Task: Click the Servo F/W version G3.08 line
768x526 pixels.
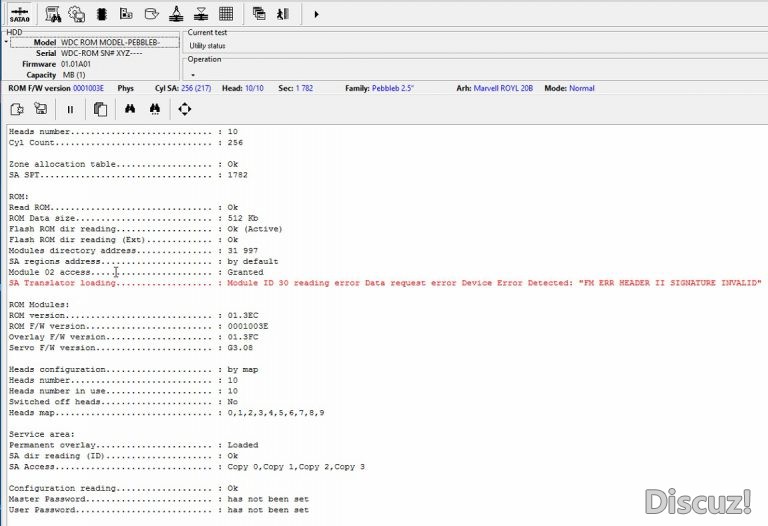Action: point(131,348)
